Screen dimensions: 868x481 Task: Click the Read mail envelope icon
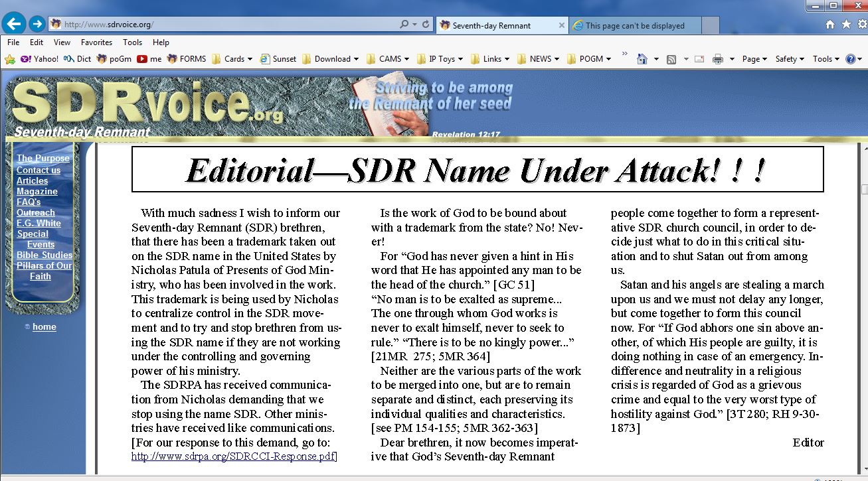pyautogui.click(x=699, y=59)
